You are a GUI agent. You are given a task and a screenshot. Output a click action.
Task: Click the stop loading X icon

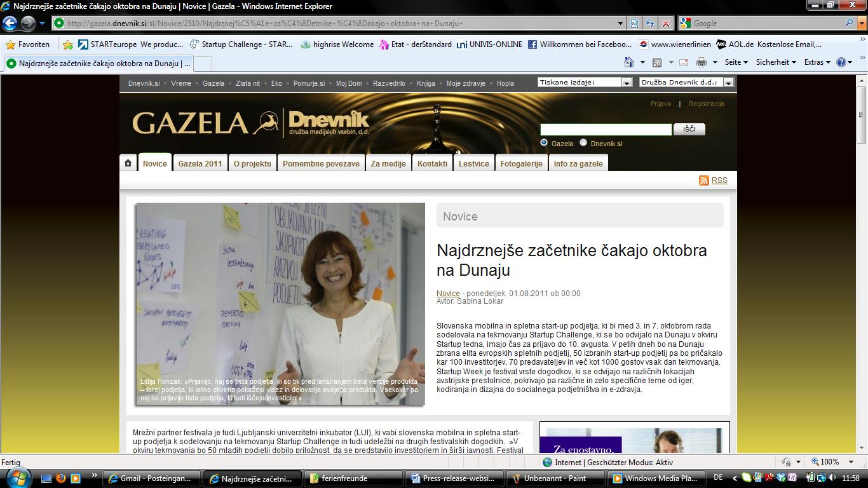(x=665, y=24)
